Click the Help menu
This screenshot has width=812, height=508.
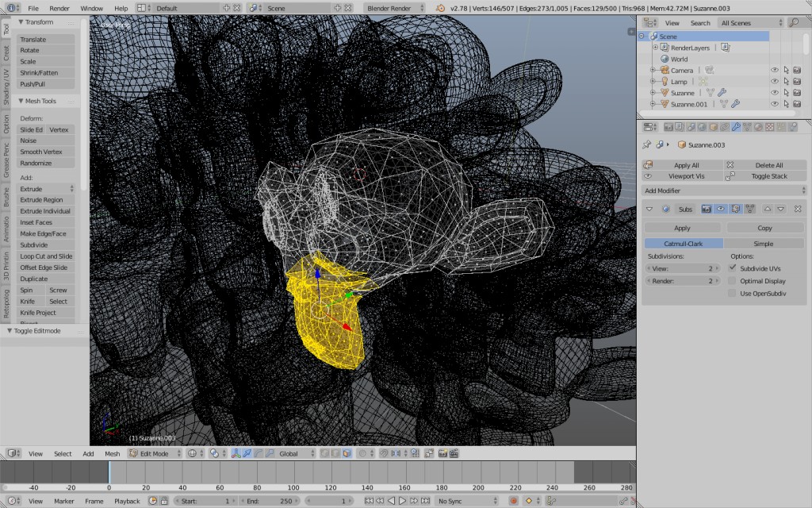(x=121, y=8)
